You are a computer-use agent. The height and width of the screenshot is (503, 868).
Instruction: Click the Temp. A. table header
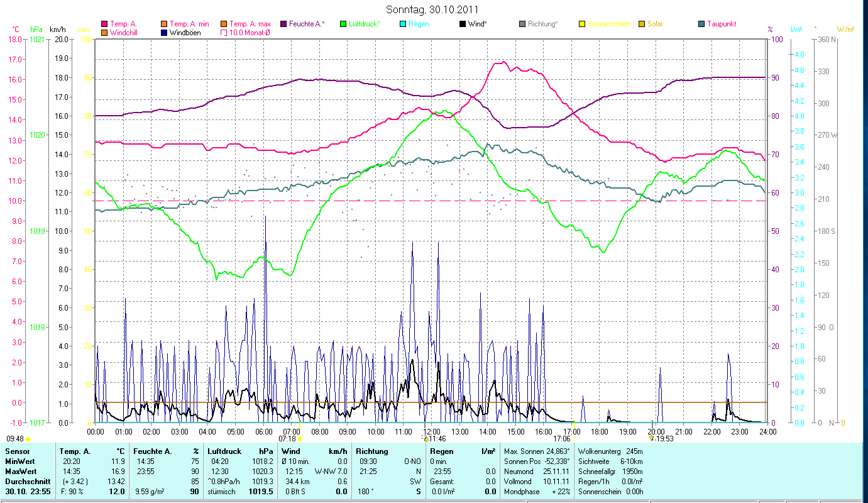(x=75, y=451)
